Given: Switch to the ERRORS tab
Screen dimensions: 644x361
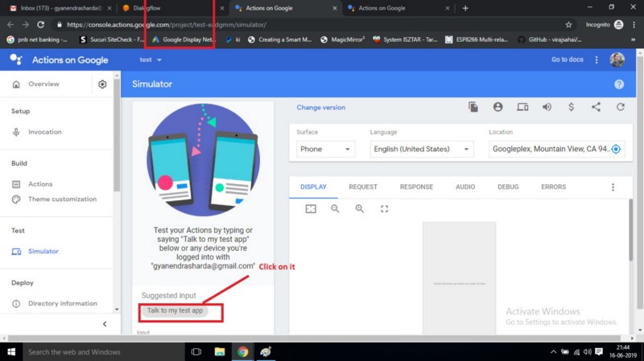Looking at the screenshot, I should pos(553,187).
